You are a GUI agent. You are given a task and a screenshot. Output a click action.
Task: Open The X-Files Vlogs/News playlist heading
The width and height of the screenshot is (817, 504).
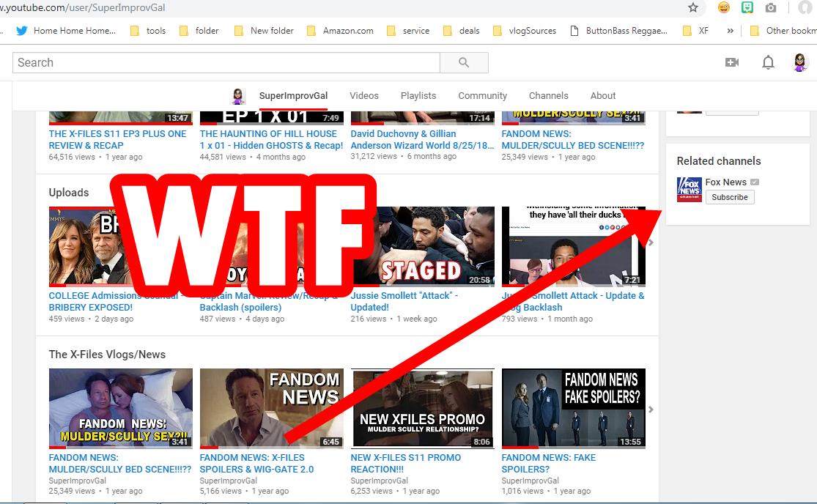[107, 355]
